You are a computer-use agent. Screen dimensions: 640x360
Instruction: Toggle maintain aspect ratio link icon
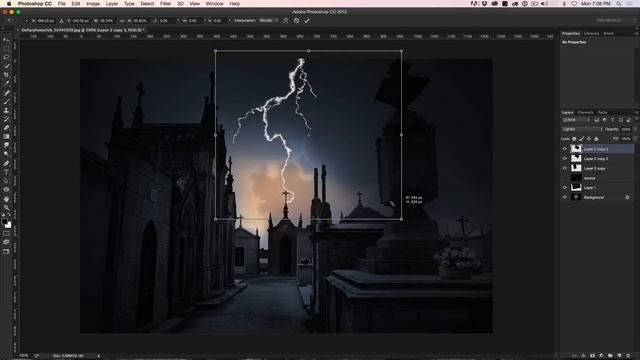coord(122,20)
